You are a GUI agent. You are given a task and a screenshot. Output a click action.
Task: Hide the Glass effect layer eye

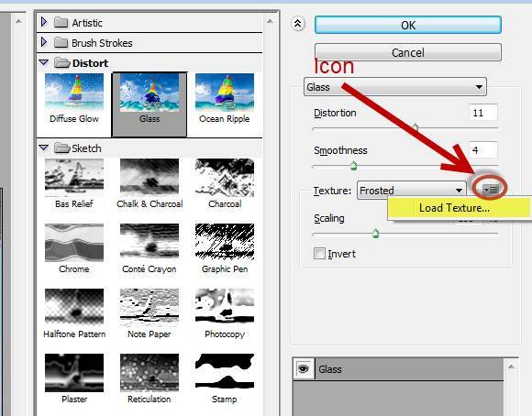tap(304, 369)
